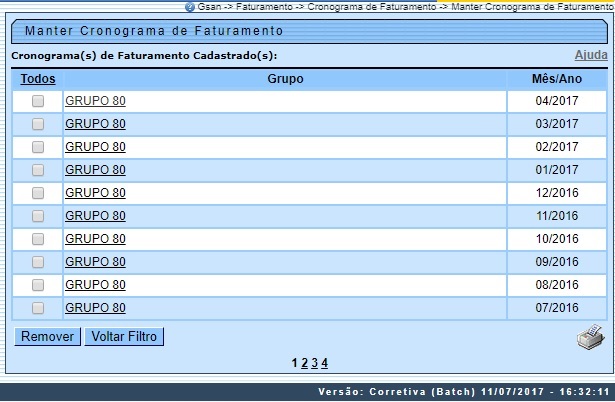Open GRUPO 80 link for 04/2017

tap(95, 101)
